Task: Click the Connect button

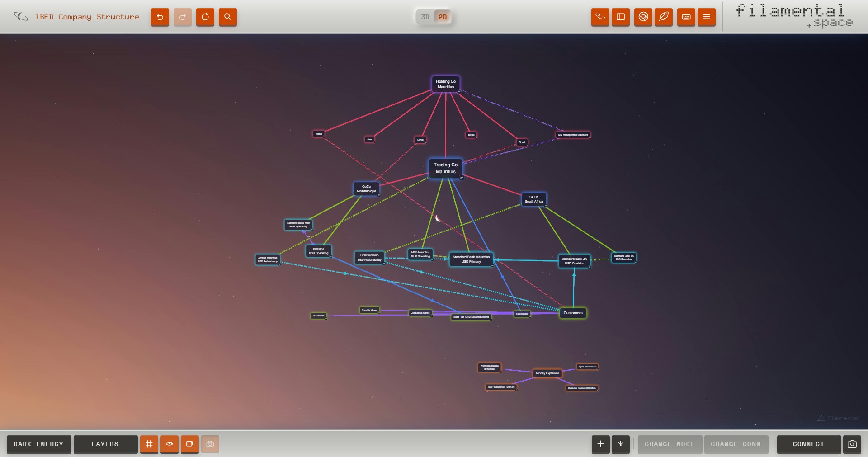Action: pos(809,444)
